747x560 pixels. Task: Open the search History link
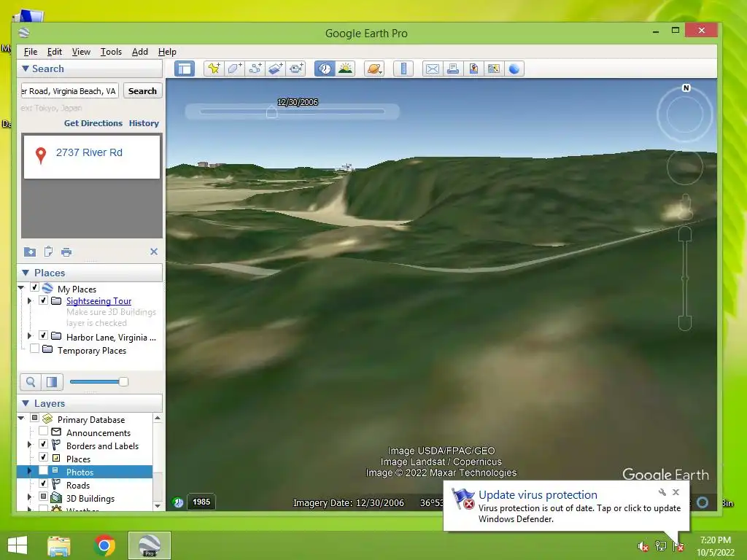pos(144,122)
